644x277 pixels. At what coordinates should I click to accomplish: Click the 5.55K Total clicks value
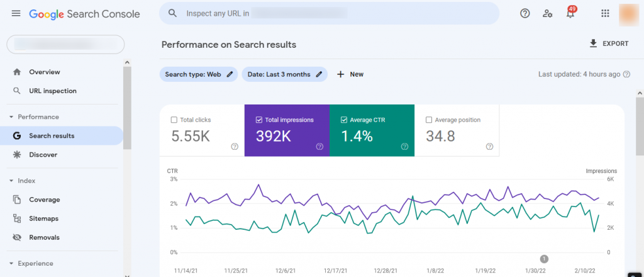coord(191,136)
